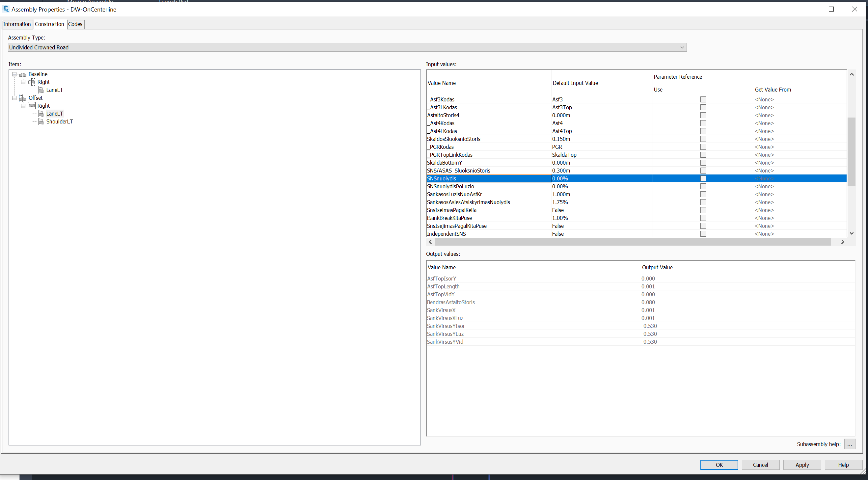The image size is (868, 480).
Task: Click the LaneLT subassembly icon under Offset
Action: (x=41, y=114)
